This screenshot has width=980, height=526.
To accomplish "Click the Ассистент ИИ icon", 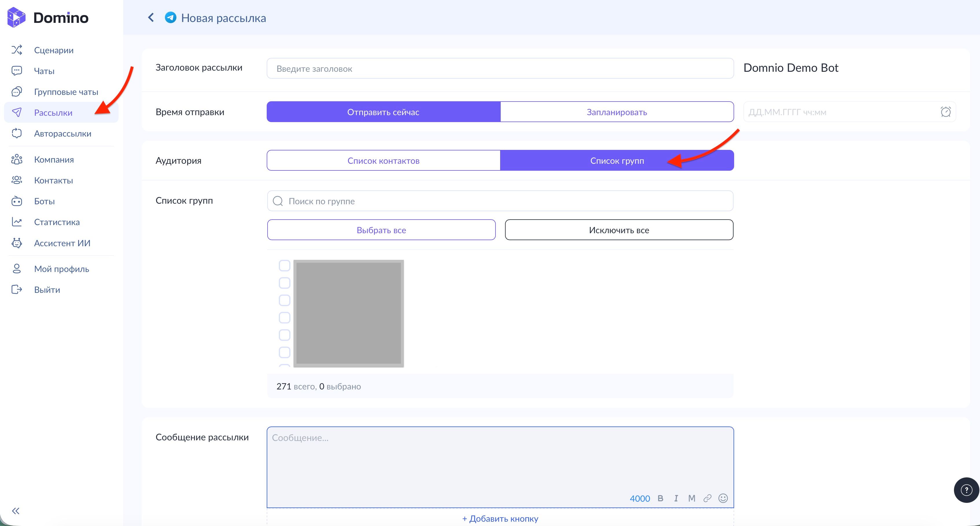I will pos(17,243).
